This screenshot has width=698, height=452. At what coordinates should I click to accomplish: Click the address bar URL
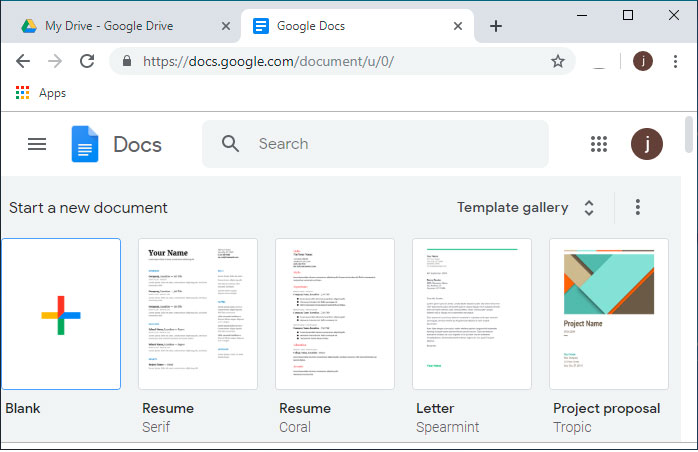[268, 61]
